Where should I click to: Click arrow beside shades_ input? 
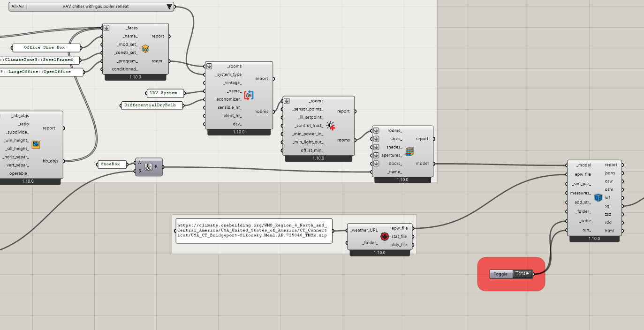point(376,147)
